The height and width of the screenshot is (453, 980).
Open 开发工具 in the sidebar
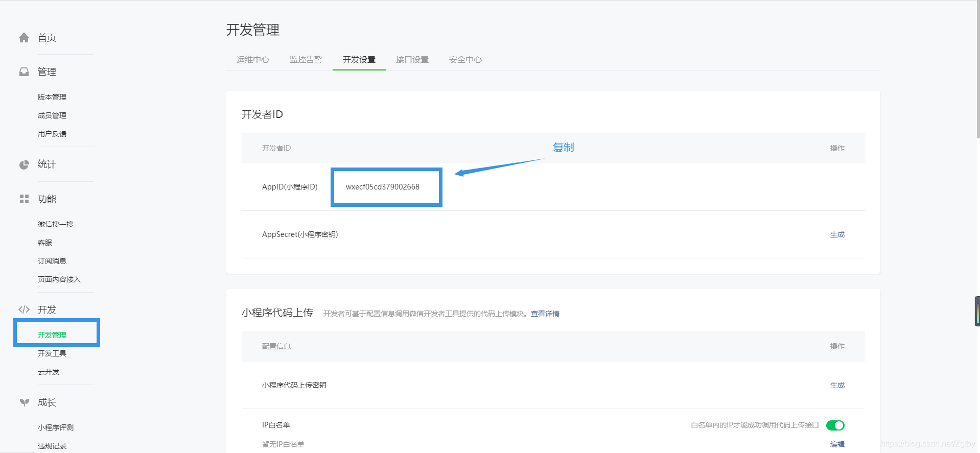(x=52, y=353)
